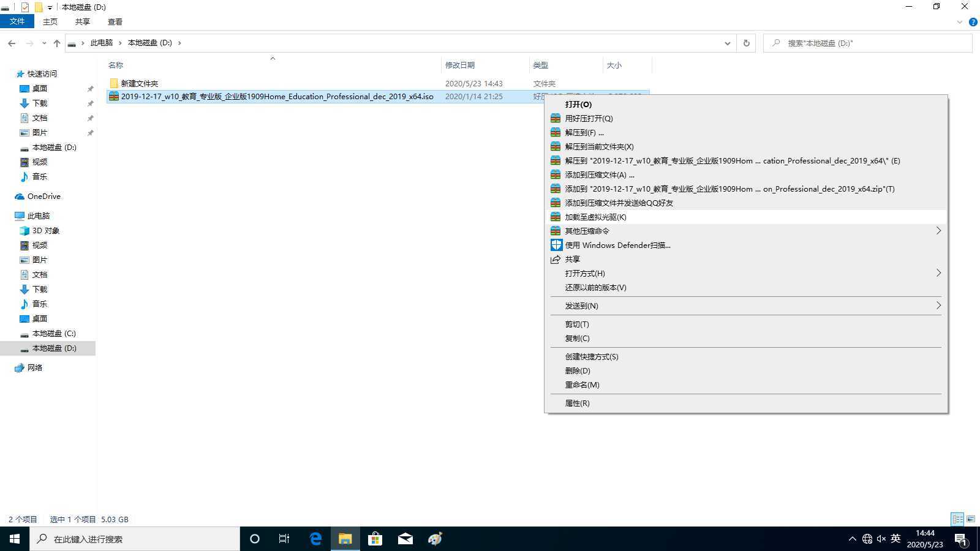This screenshot has width=980, height=551.
Task: Open the 查看 ribbon tab
Action: click(x=115, y=21)
